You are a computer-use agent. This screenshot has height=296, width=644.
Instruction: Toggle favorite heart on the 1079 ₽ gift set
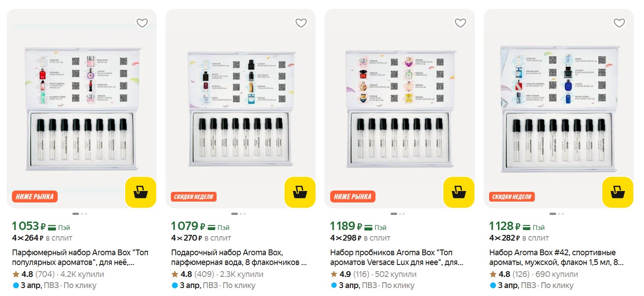[x=301, y=23]
